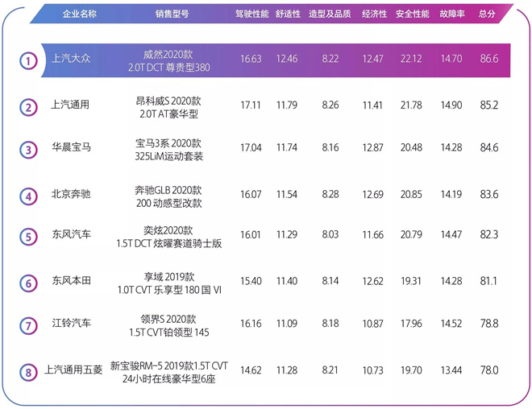
Task: Click safety score 21.78
Action: [x=411, y=105]
